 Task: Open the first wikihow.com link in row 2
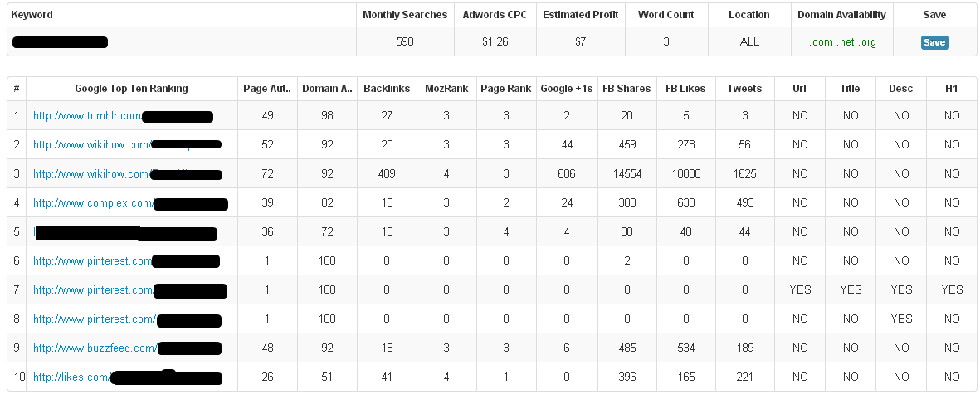[127, 145]
